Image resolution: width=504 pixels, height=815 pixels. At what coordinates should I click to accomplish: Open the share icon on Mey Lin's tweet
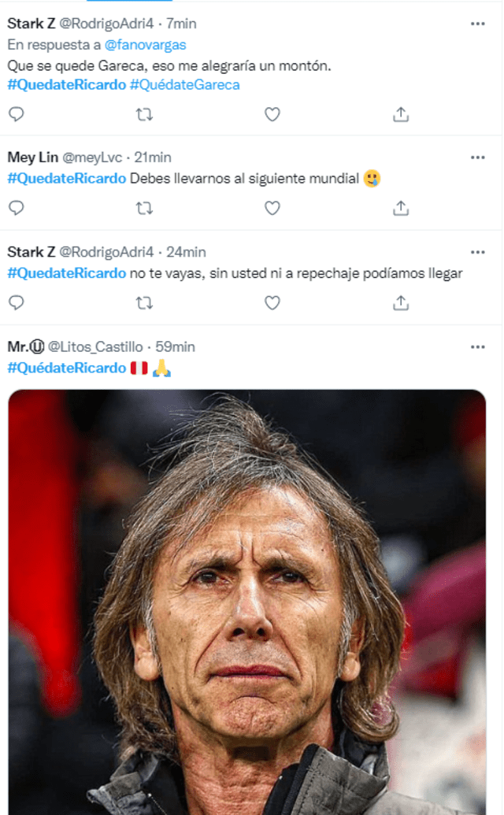click(400, 208)
